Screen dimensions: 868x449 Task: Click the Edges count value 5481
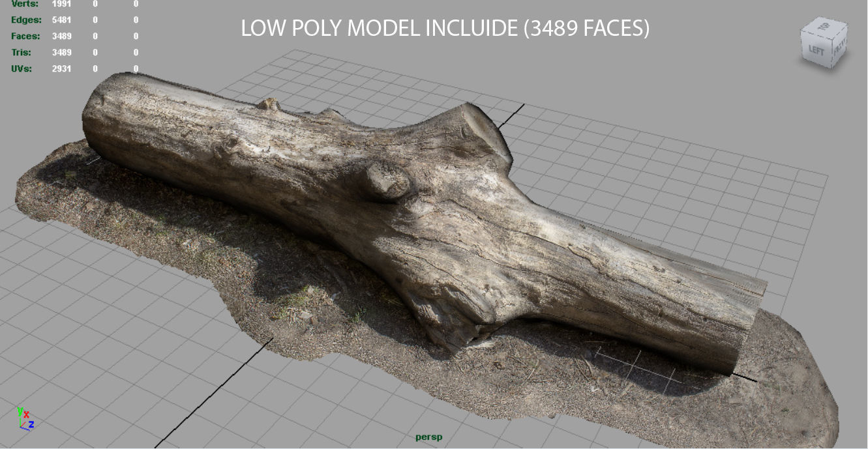click(x=62, y=20)
